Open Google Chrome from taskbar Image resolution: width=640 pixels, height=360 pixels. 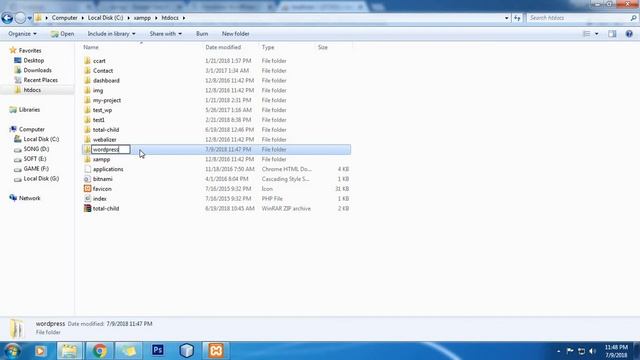point(99,351)
